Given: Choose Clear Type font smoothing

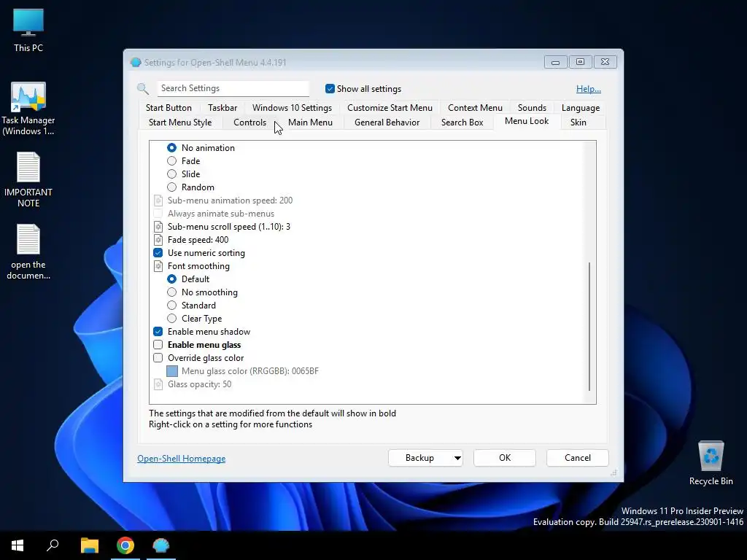Looking at the screenshot, I should click(x=171, y=319).
